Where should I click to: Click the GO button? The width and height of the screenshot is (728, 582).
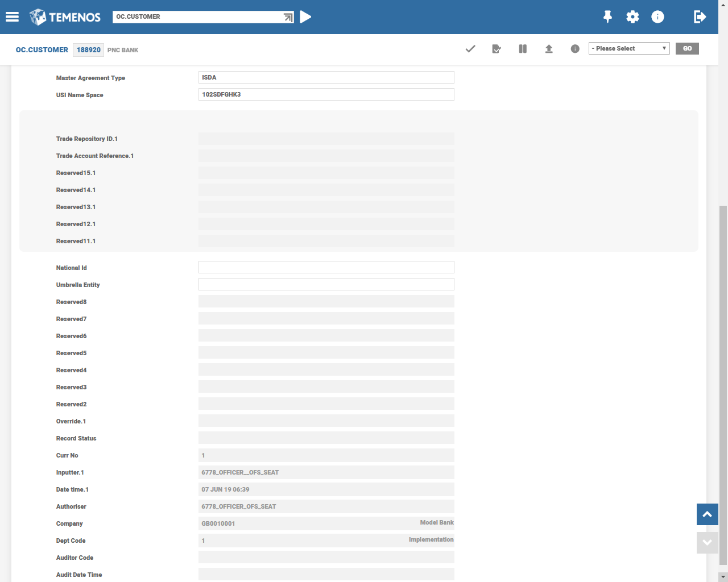[687, 48]
